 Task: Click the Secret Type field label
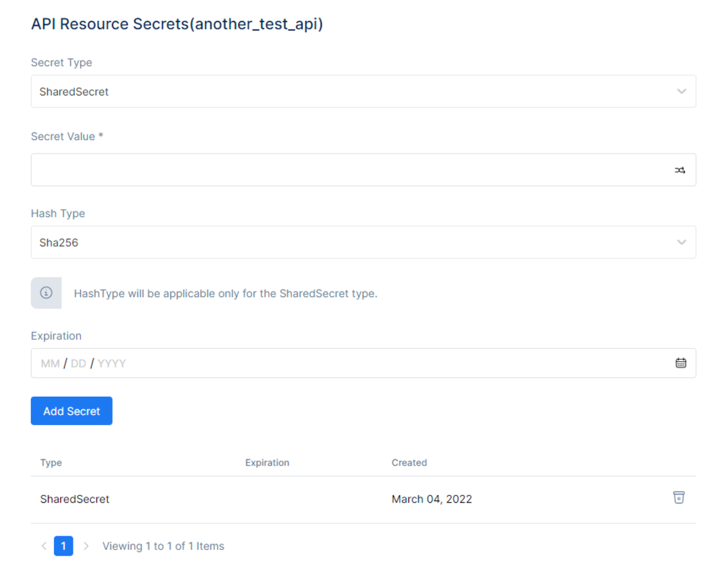pos(61,63)
